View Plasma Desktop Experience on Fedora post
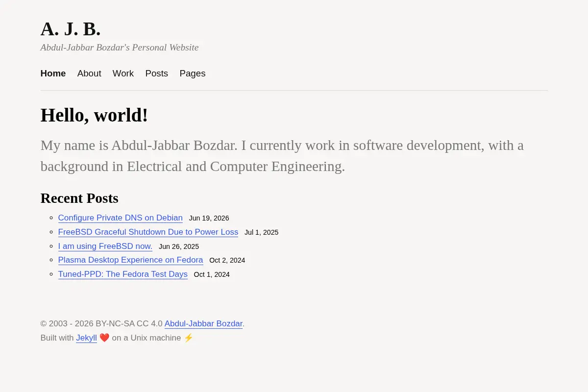Image resolution: width=588 pixels, height=392 pixels. [x=130, y=260]
